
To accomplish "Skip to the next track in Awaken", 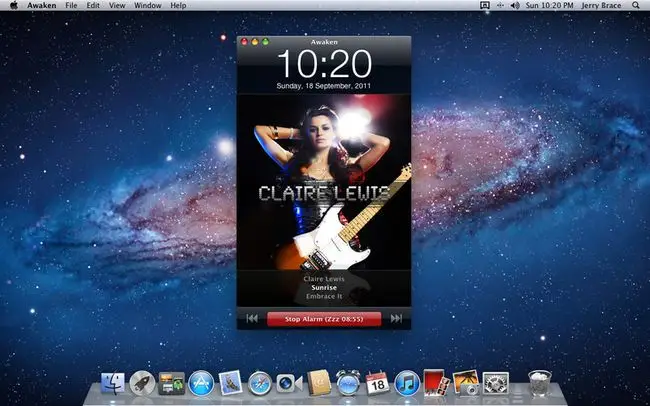I will click(396, 318).
